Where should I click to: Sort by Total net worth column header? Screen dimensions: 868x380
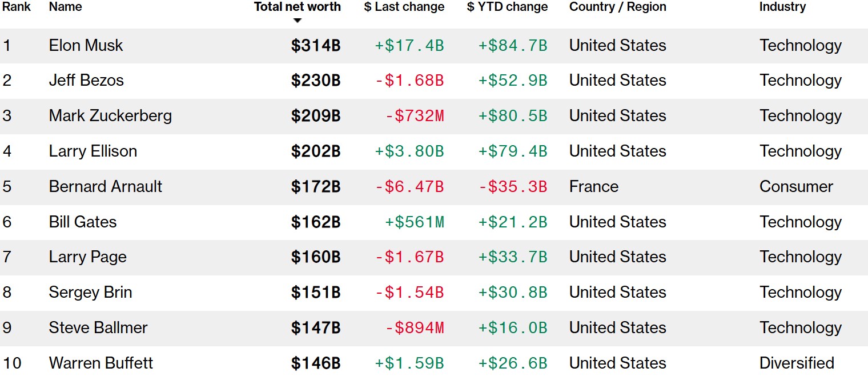coord(298,7)
